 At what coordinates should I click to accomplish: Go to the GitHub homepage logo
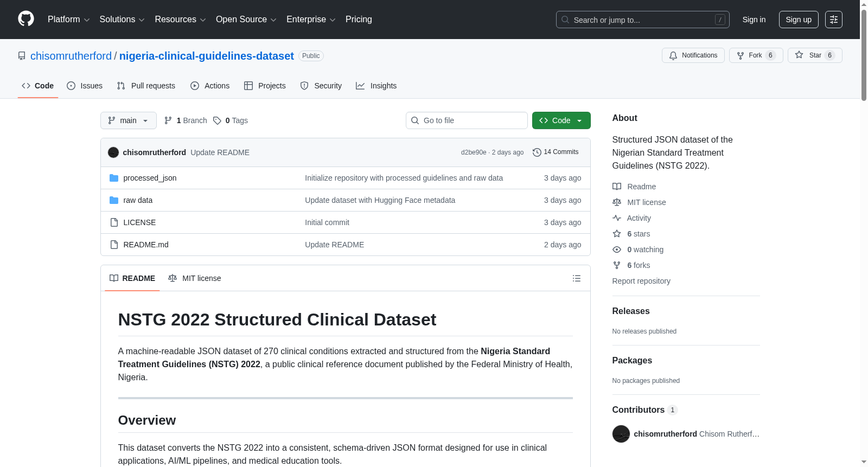pyautogui.click(x=26, y=19)
